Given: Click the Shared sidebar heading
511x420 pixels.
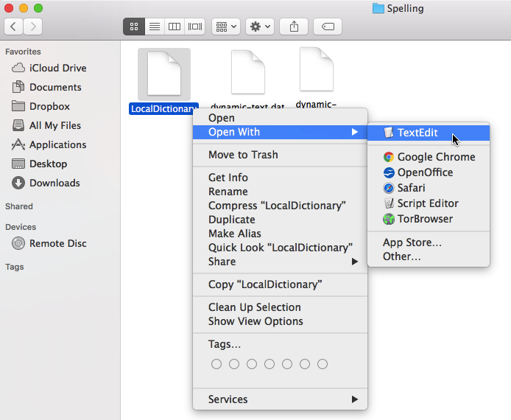Looking at the screenshot, I should click(19, 206).
